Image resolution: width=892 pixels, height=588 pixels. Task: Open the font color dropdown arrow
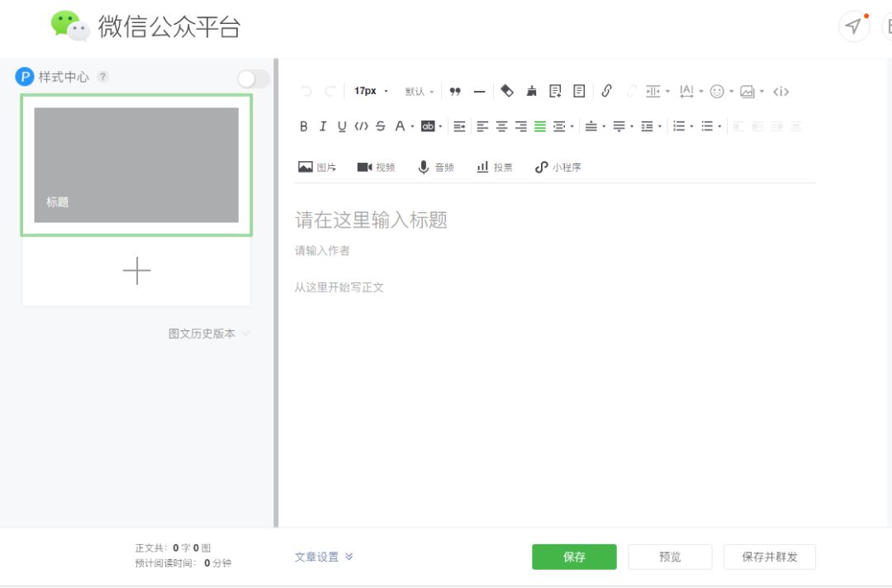click(412, 126)
